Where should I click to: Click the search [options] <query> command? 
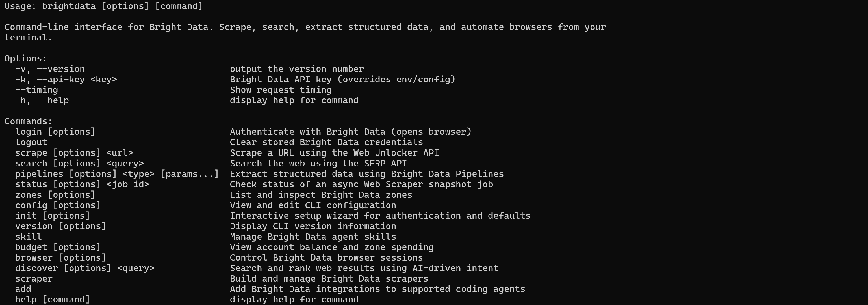click(79, 163)
